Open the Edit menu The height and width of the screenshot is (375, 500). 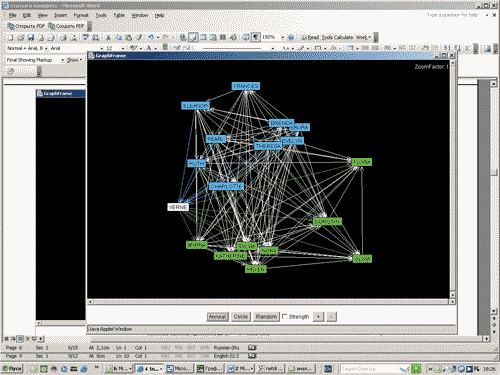(27, 15)
